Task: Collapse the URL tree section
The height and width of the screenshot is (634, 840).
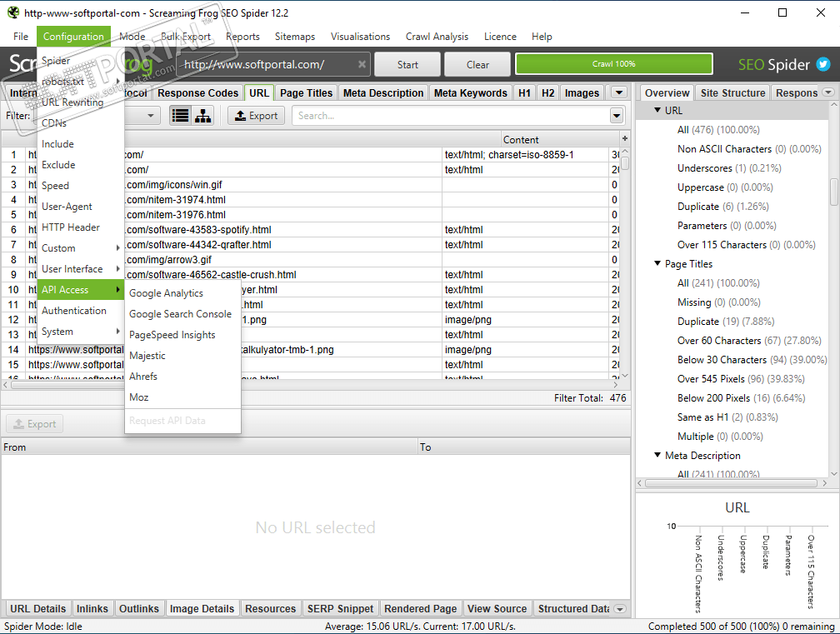Action: 657,110
